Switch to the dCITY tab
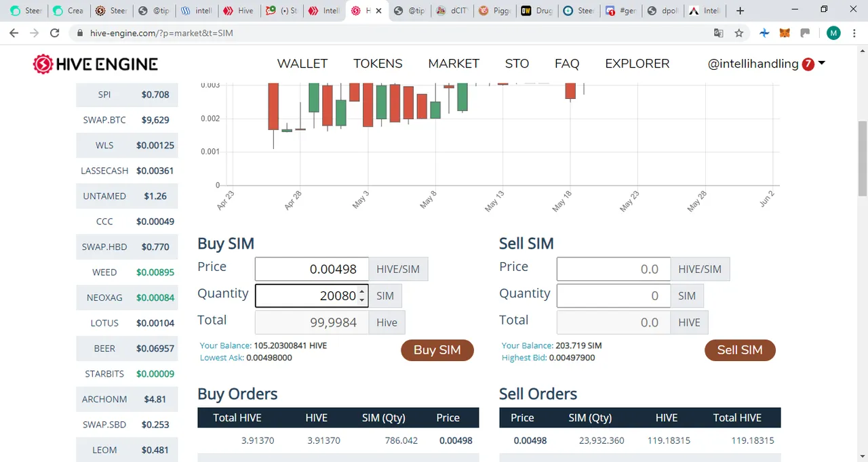The width and height of the screenshot is (868, 462). (x=452, y=11)
